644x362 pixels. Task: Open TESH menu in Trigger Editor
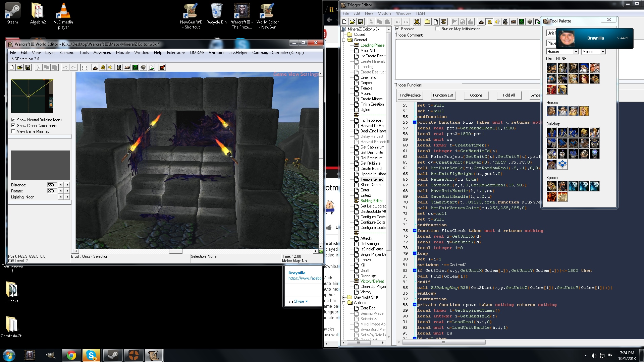pyautogui.click(x=420, y=13)
